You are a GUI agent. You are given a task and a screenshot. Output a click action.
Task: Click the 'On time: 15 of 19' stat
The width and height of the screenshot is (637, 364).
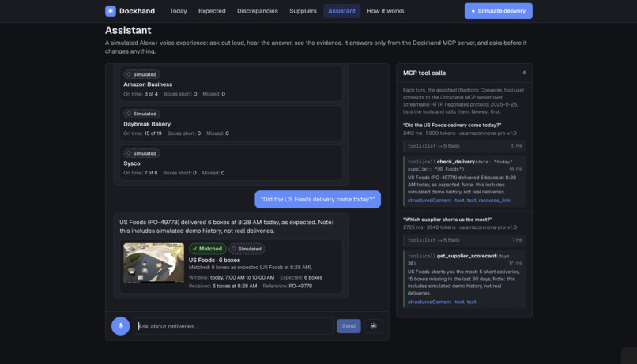click(x=142, y=133)
